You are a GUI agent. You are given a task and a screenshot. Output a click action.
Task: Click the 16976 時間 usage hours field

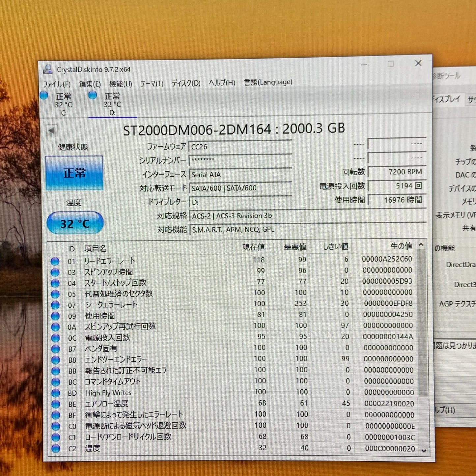point(397,200)
